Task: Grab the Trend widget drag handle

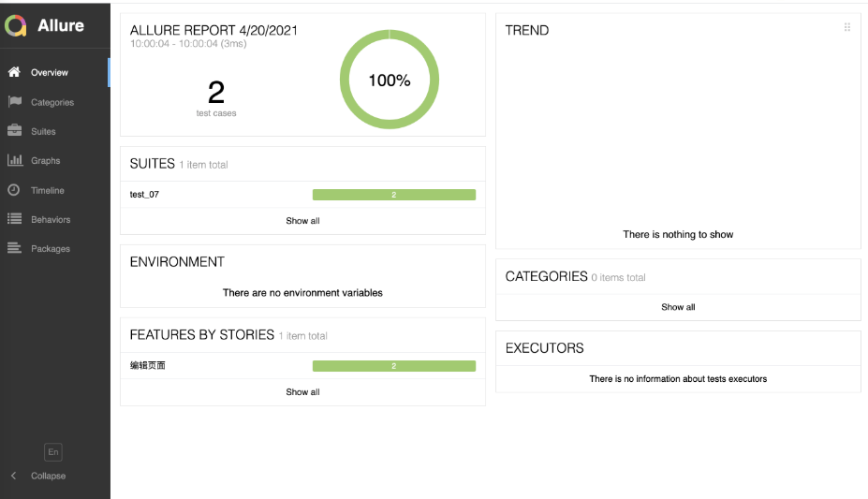Action: pos(847,27)
